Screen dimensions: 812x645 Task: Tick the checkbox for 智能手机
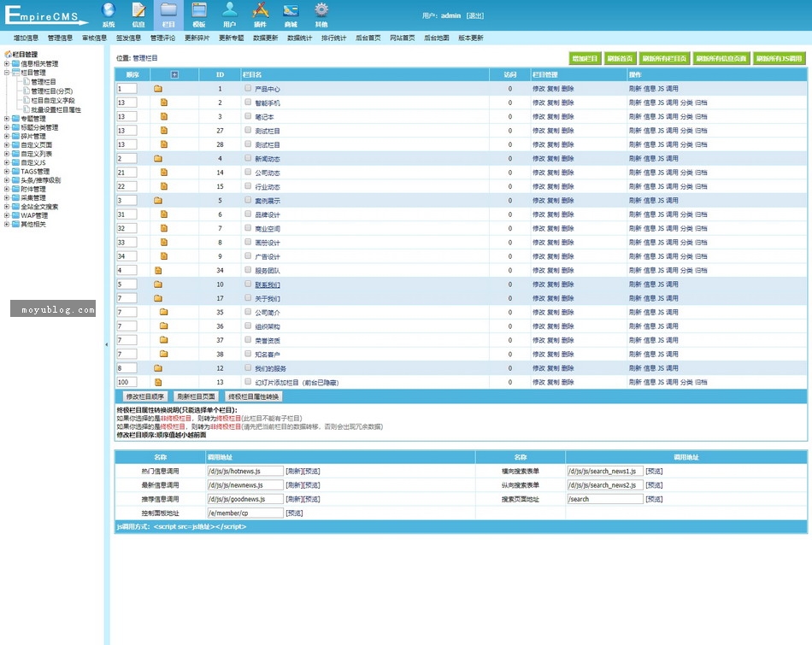coord(248,102)
